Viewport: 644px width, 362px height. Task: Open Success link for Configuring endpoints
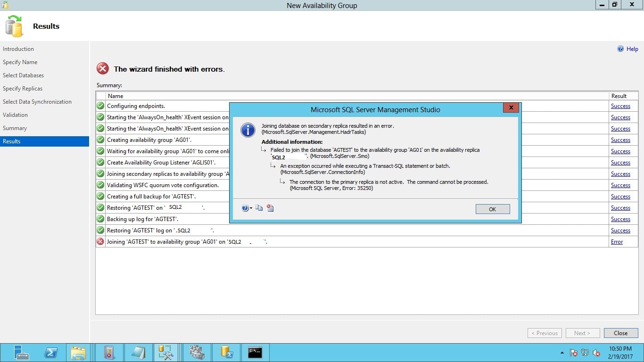point(620,106)
